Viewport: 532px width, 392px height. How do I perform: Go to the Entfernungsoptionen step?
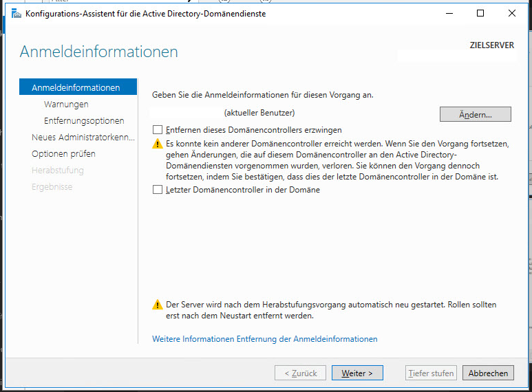pos(84,121)
